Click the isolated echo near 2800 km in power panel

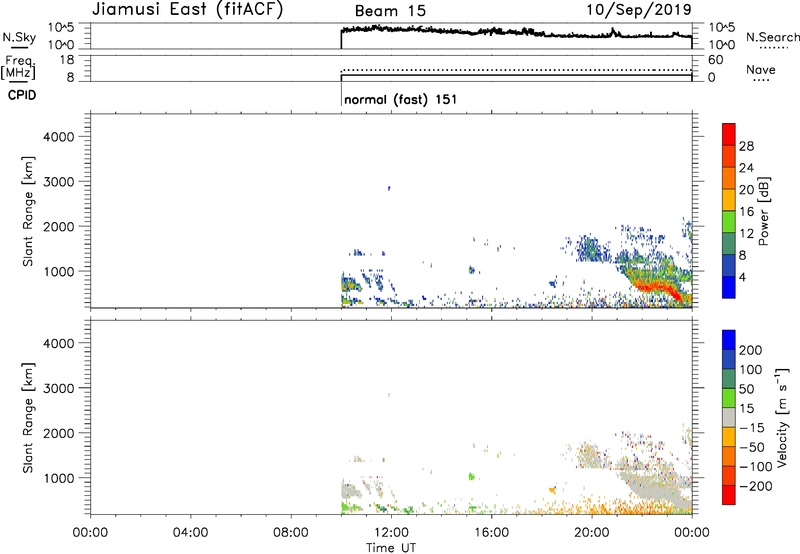389,188
